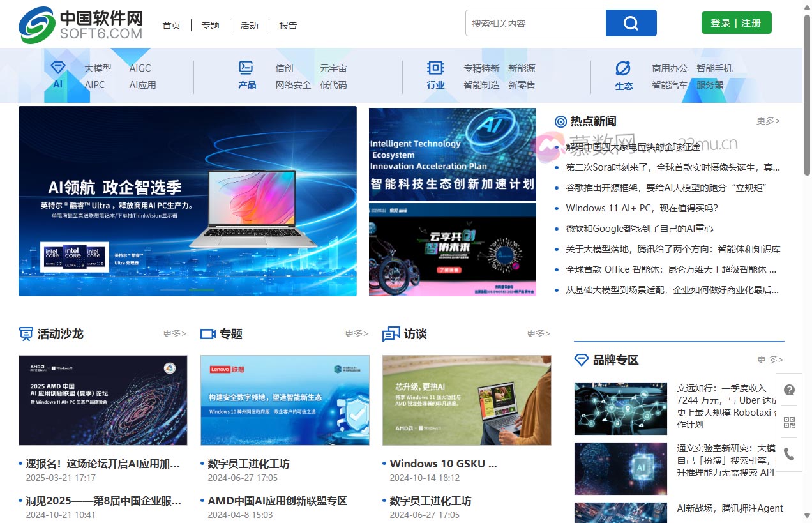Click the search magnifier icon
The height and width of the screenshot is (523, 812).
tap(631, 22)
